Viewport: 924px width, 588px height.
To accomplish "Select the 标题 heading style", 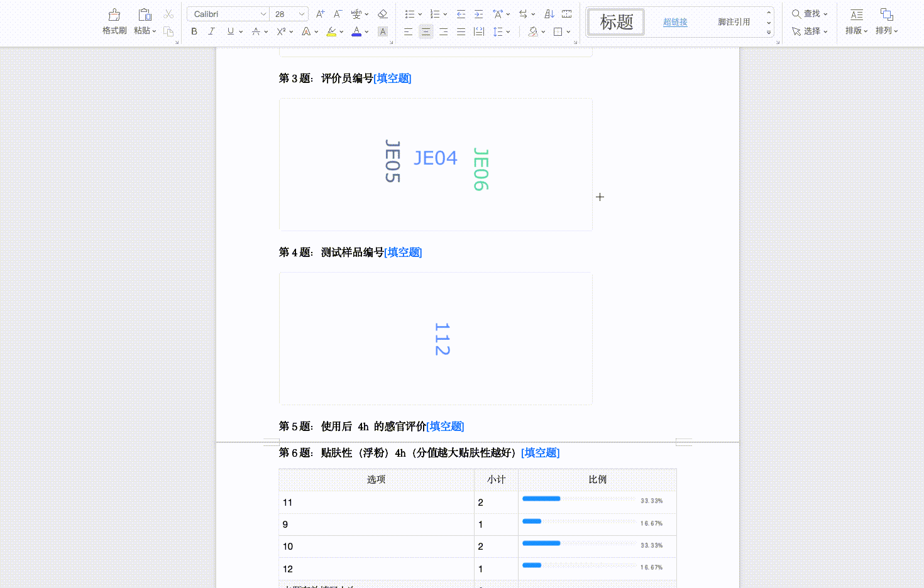I will pos(616,22).
